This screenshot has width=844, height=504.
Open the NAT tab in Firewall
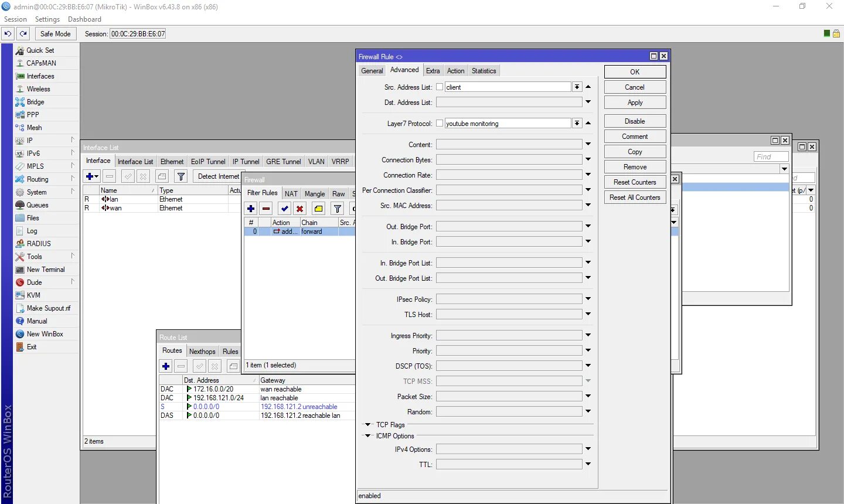(291, 194)
